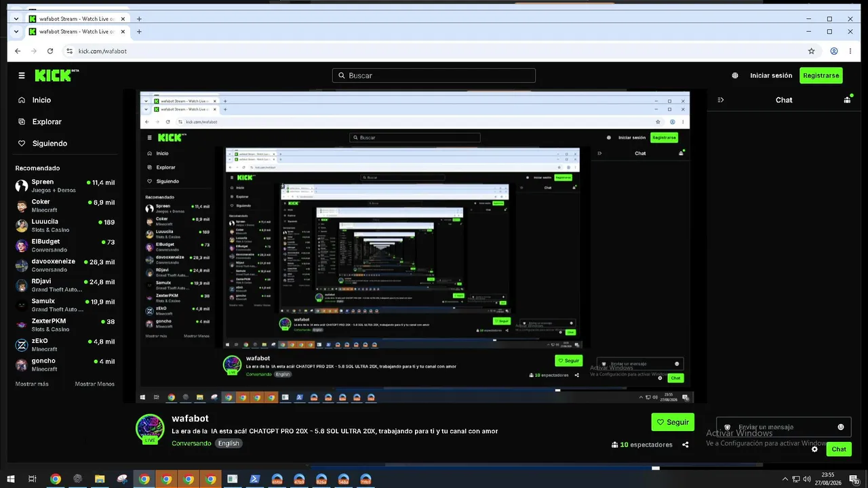Follow wafabot with the large Seguir button
The height and width of the screenshot is (488, 868).
(x=673, y=422)
